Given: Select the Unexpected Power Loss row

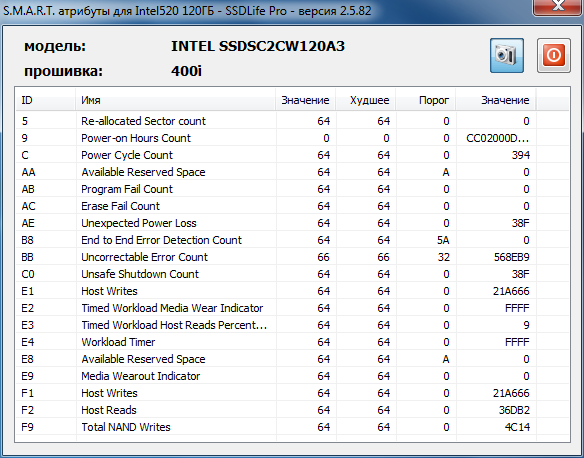Looking at the screenshot, I should (x=292, y=223).
